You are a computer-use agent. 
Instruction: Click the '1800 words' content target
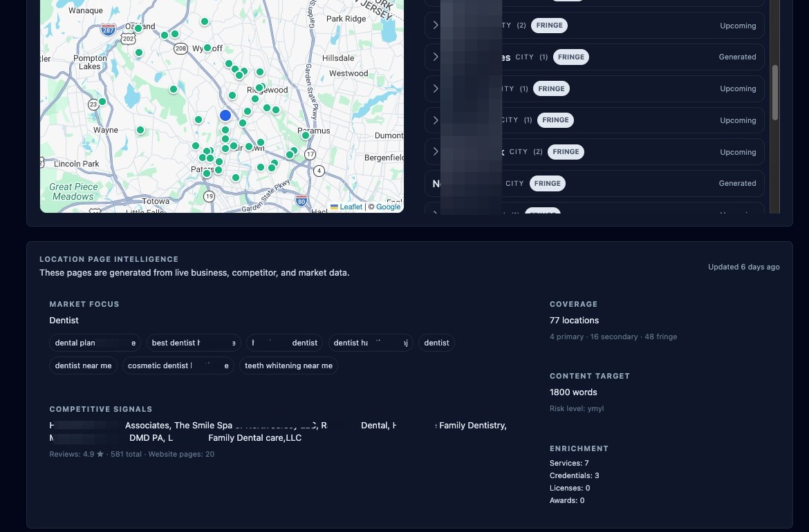(573, 392)
